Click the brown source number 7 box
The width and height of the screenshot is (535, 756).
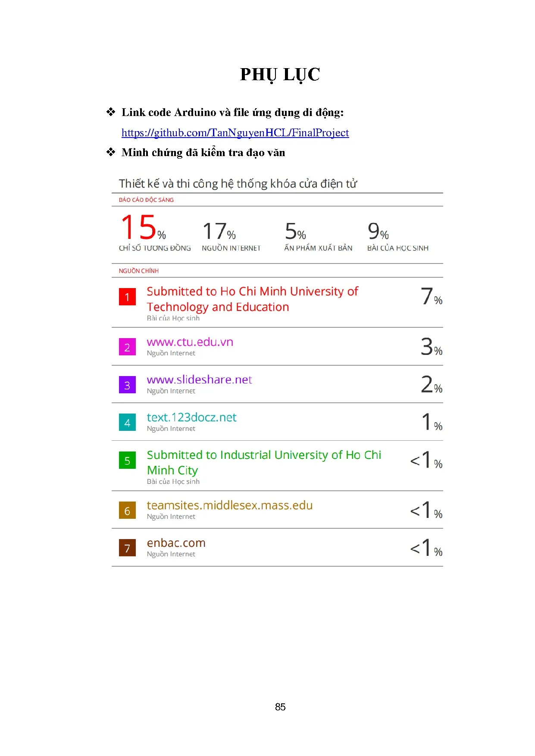pos(127,548)
